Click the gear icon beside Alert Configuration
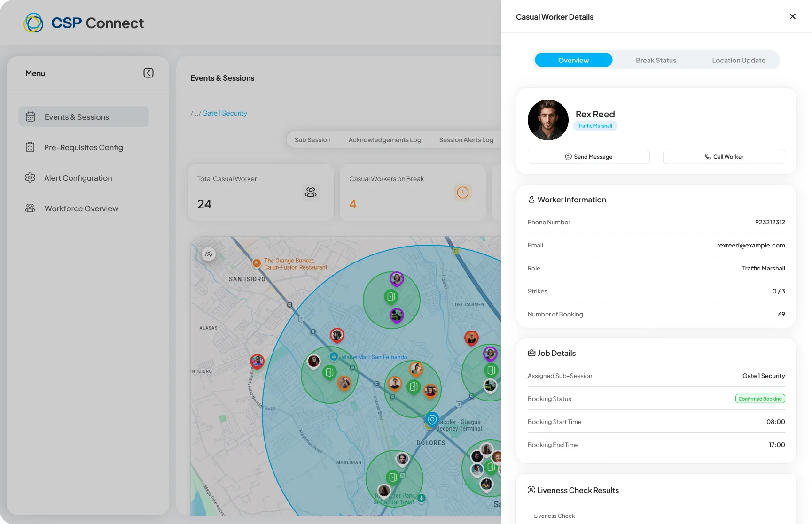 (x=30, y=178)
